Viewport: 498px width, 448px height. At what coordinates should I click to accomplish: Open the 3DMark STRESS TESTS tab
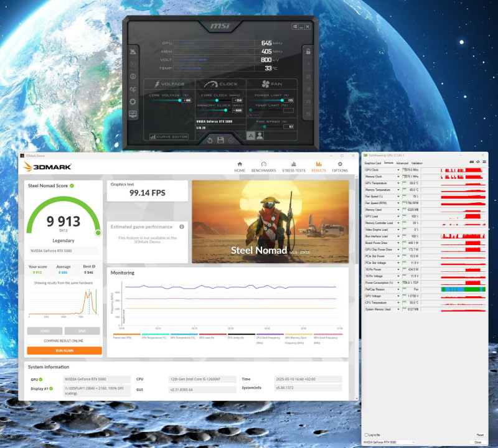point(294,167)
